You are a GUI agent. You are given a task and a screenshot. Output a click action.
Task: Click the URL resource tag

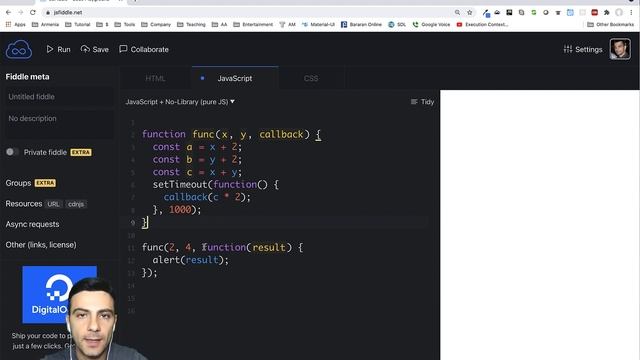53,204
